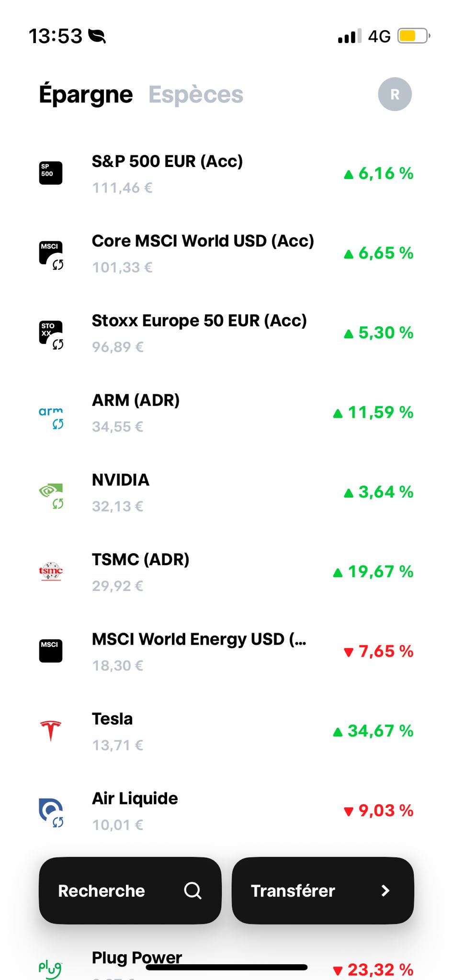Tap the TSMC company logo
This screenshot has width=453, height=980.
51,571
